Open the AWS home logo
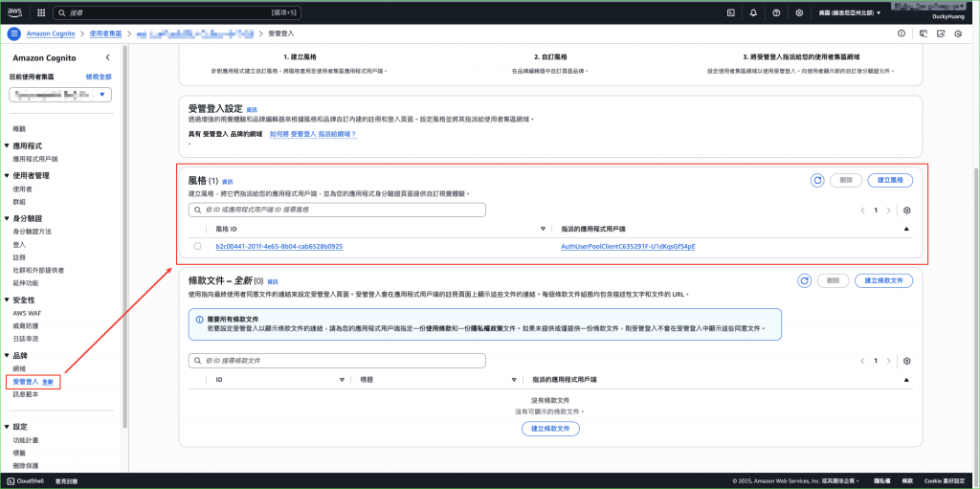The height and width of the screenshot is (489, 980). click(x=15, y=12)
